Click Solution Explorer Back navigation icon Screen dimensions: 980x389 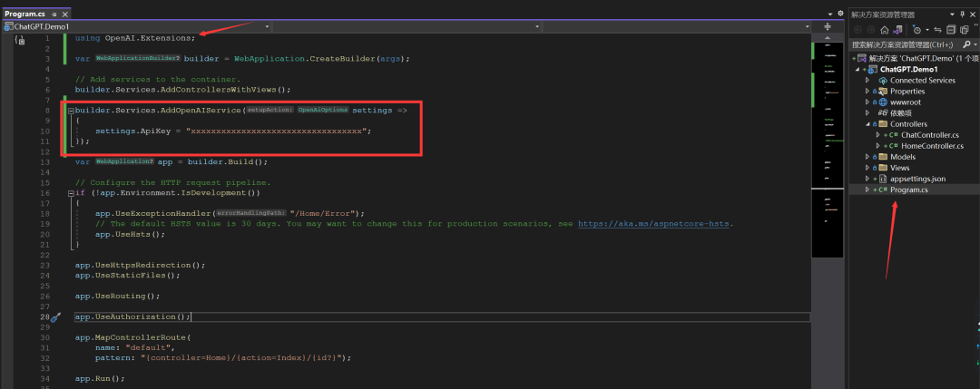point(857,29)
